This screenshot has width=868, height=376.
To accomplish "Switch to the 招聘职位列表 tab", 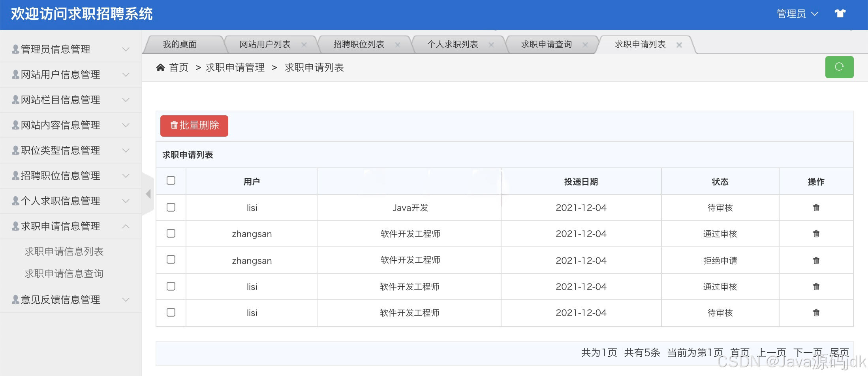I will point(359,44).
